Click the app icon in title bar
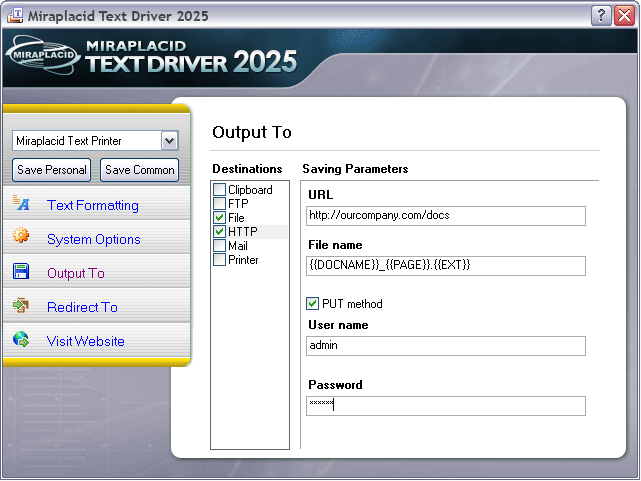641x481 pixels. pyautogui.click(x=15, y=16)
